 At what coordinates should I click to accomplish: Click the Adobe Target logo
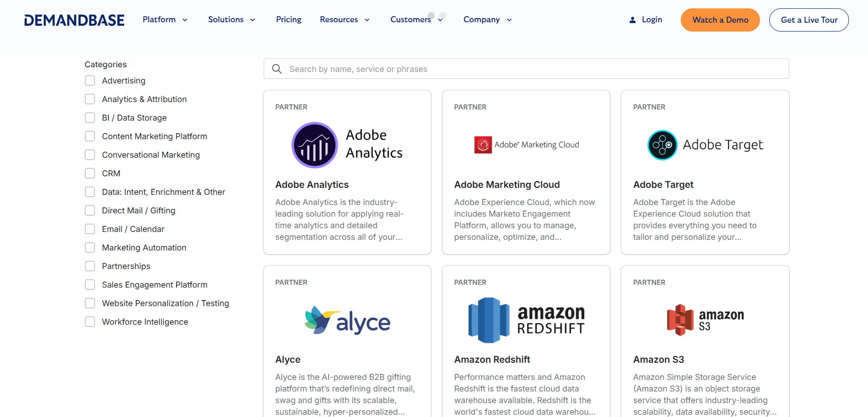click(704, 145)
